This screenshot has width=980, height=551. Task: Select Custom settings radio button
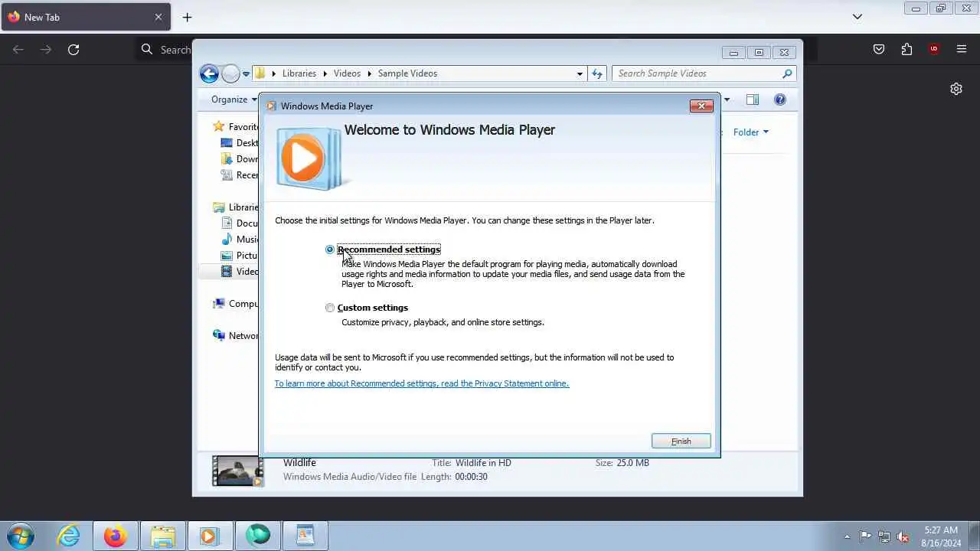click(x=330, y=308)
